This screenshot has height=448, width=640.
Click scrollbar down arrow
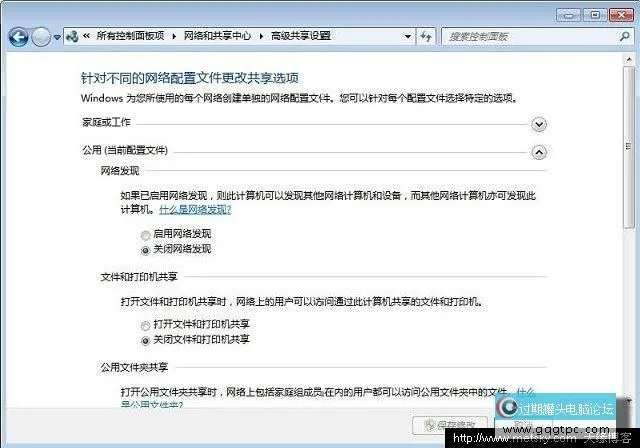click(629, 400)
